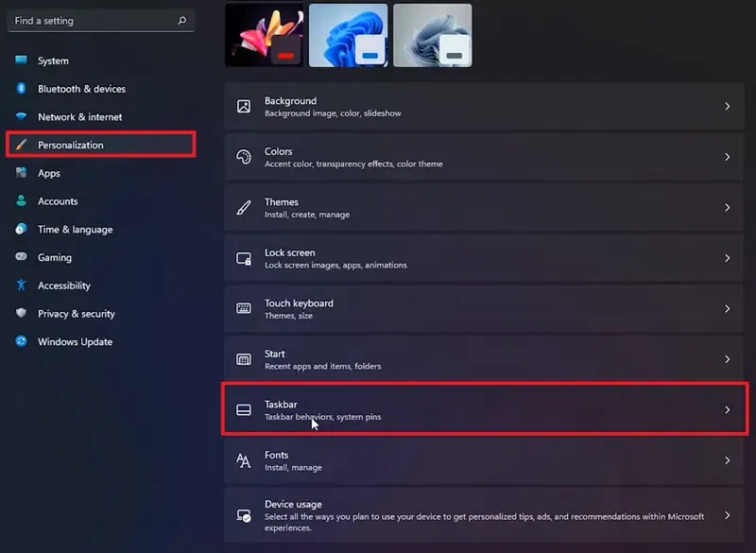Click the Apps icon in the sidebar
Screen dimensions: 756x553
[x=21, y=173]
